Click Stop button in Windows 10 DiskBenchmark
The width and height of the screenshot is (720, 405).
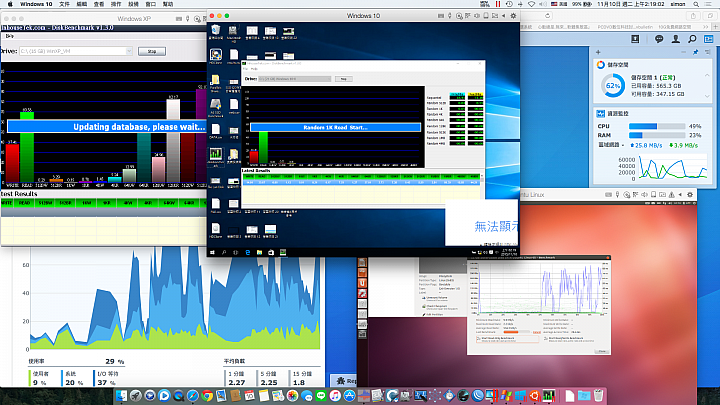pyautogui.click(x=343, y=79)
